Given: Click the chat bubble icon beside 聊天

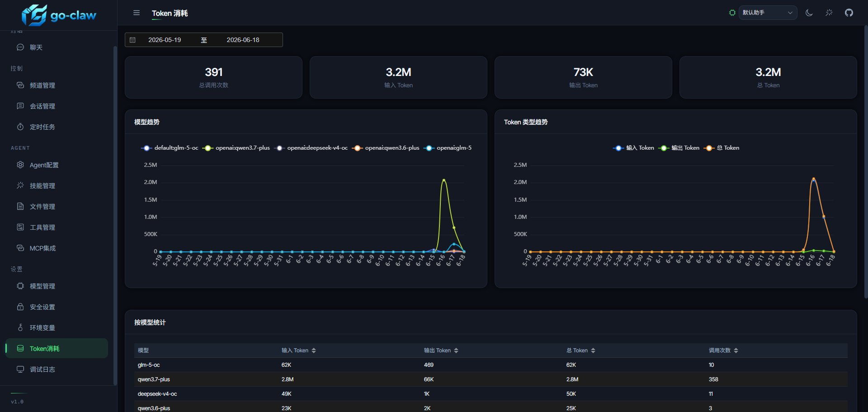Looking at the screenshot, I should (20, 47).
